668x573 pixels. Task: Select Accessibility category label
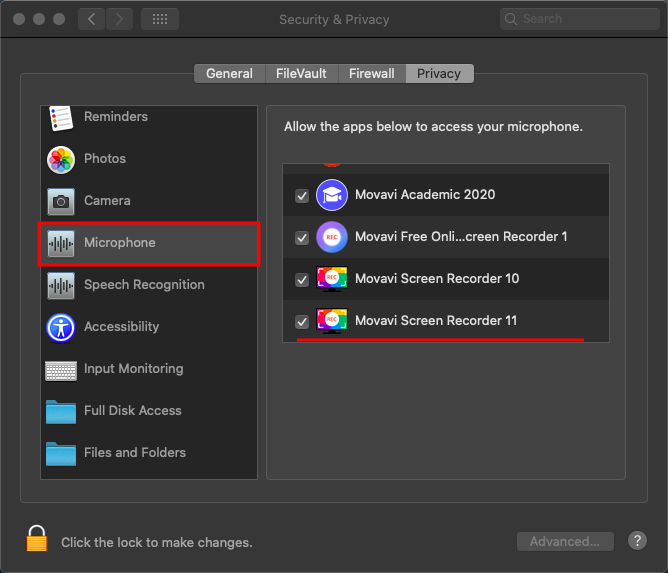pos(121,326)
